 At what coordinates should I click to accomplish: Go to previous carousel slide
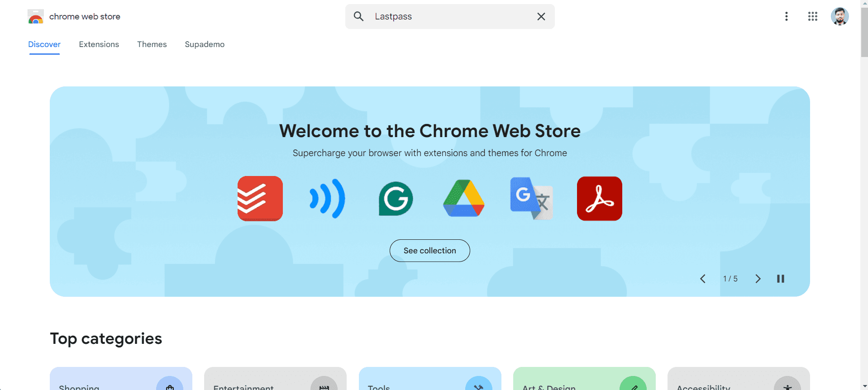pos(703,279)
